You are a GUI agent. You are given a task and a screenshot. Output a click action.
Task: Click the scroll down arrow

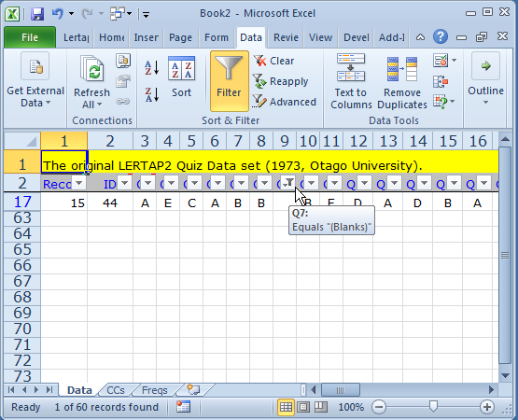tap(505, 375)
